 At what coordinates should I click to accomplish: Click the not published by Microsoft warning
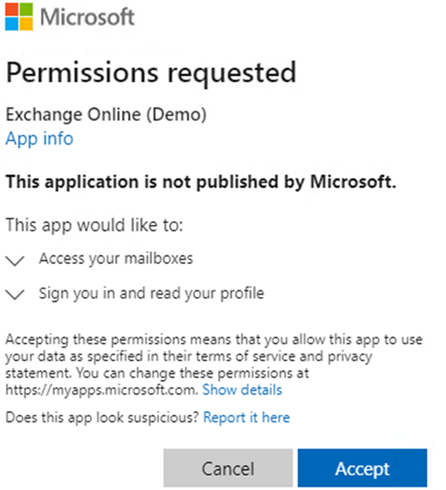[201, 182]
